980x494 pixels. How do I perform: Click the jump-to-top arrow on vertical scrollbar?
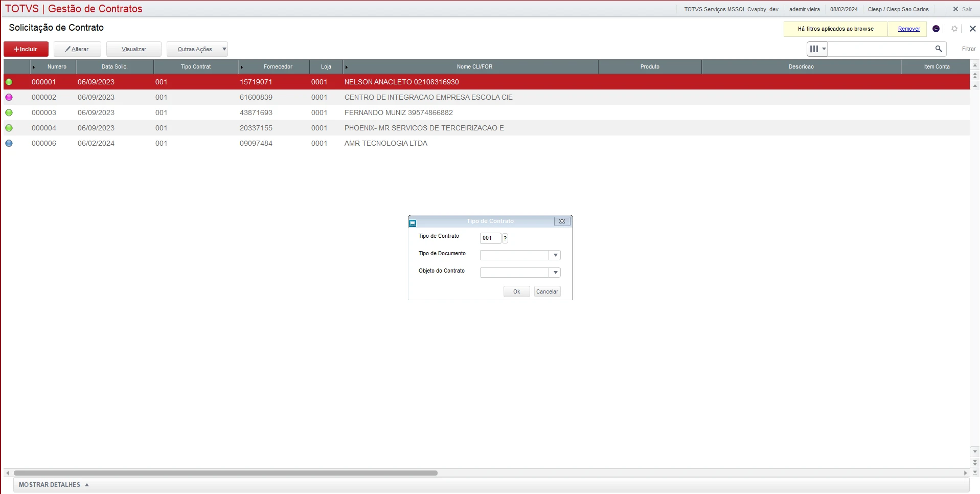pos(975,65)
